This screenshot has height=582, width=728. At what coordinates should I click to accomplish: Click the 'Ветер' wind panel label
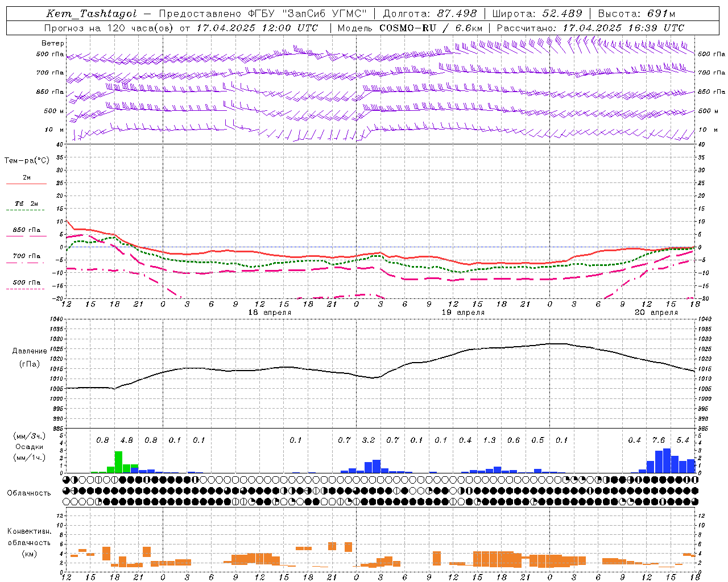(53, 43)
